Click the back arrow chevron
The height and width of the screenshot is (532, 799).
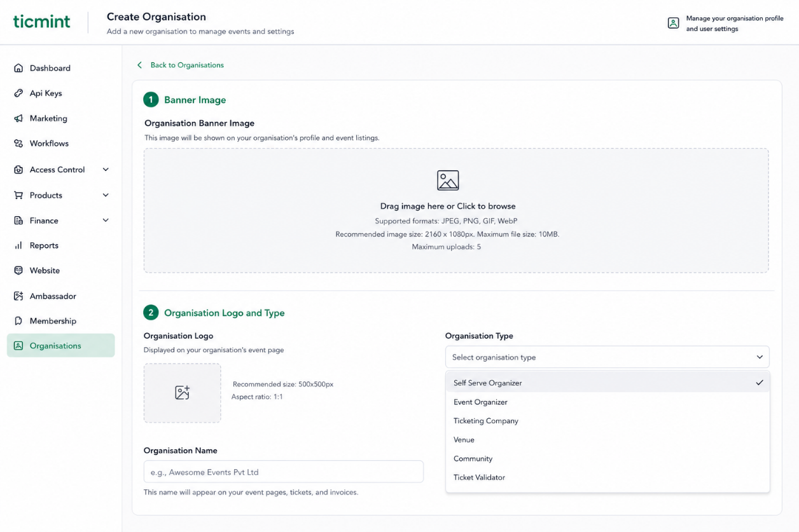click(x=139, y=65)
